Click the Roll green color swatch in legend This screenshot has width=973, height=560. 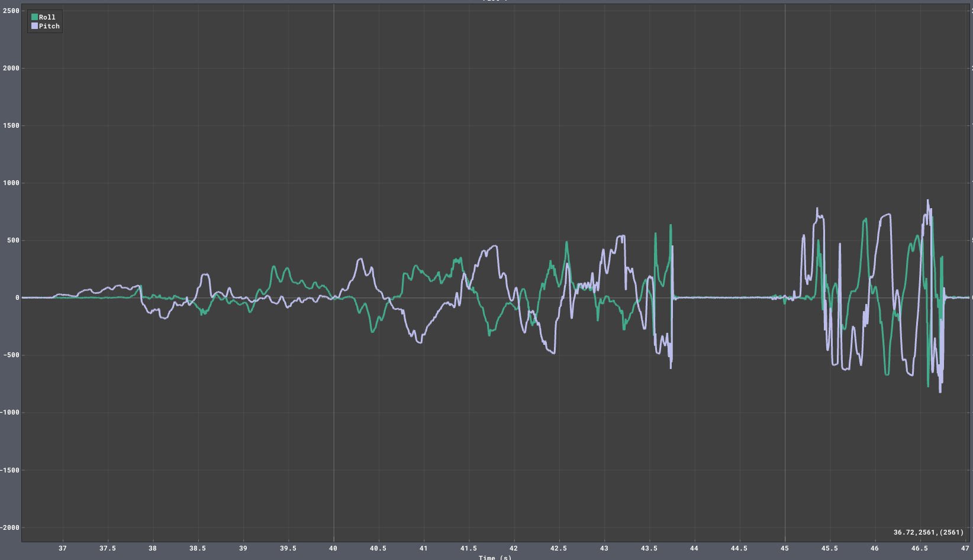click(34, 17)
